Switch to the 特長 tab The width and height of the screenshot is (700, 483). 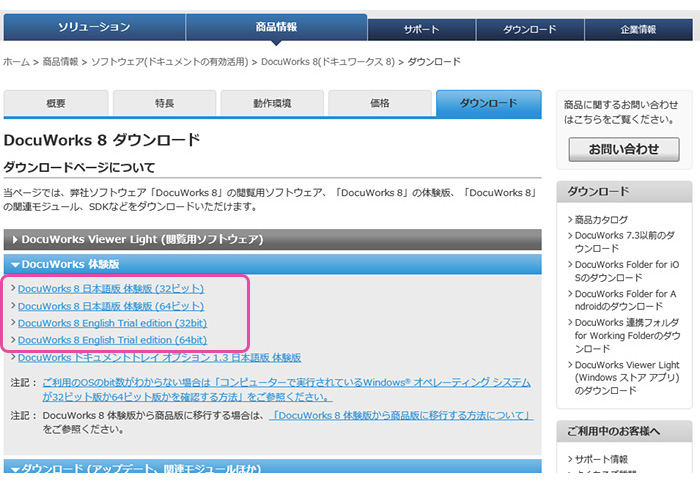[164, 103]
